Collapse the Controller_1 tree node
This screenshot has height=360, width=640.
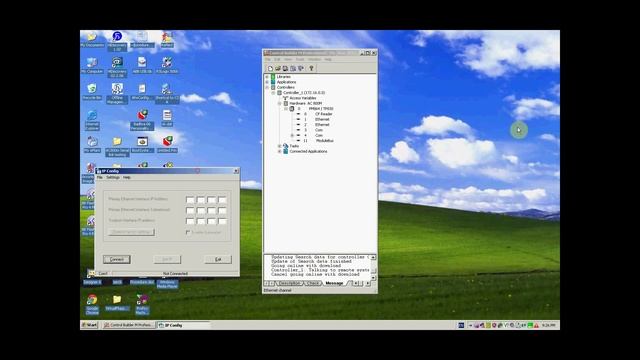tap(273, 93)
